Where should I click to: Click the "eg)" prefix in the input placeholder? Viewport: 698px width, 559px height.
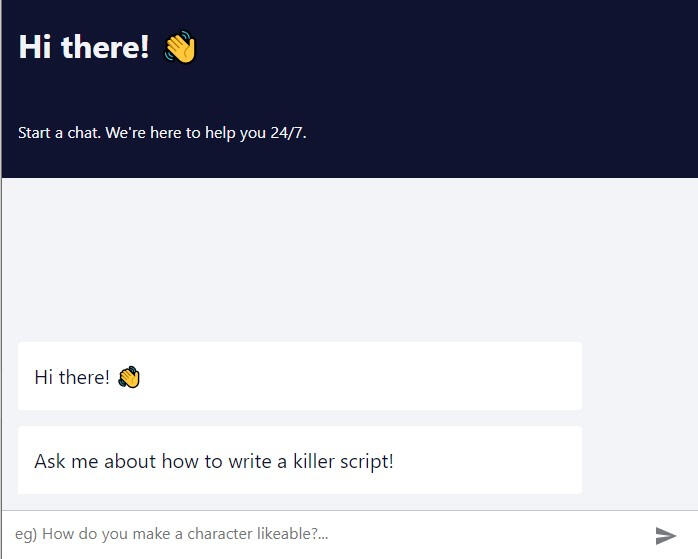point(26,534)
